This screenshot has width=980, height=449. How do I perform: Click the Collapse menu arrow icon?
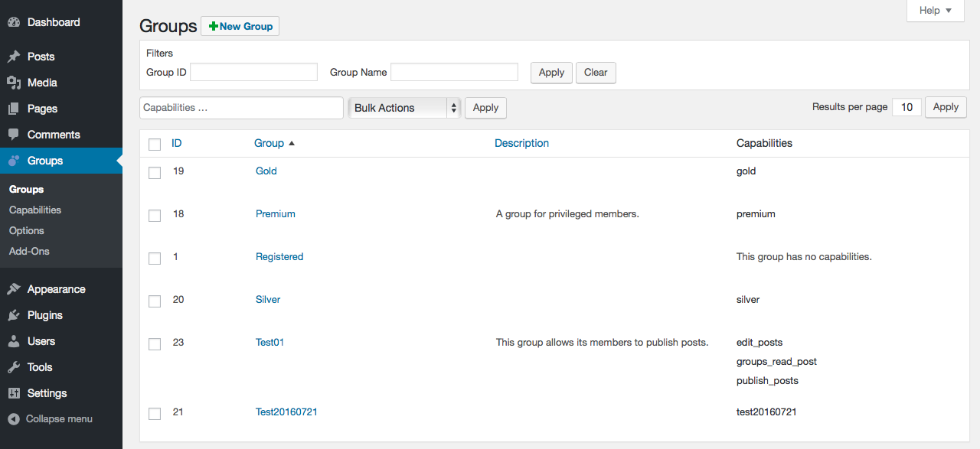point(14,419)
